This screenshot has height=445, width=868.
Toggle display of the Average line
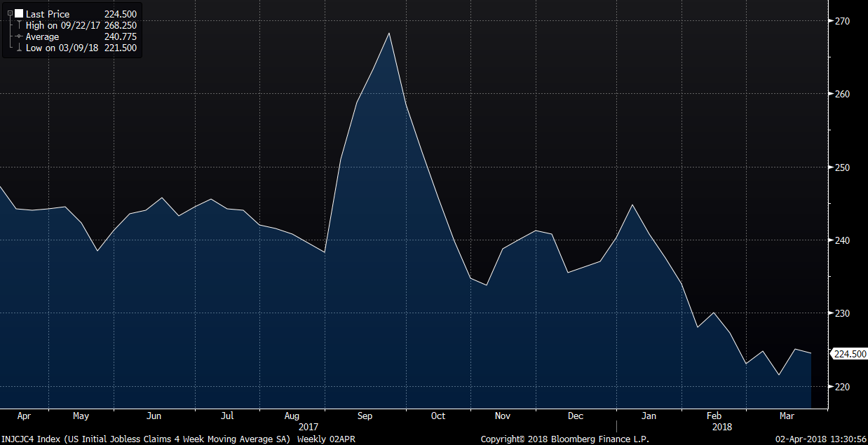pos(42,36)
